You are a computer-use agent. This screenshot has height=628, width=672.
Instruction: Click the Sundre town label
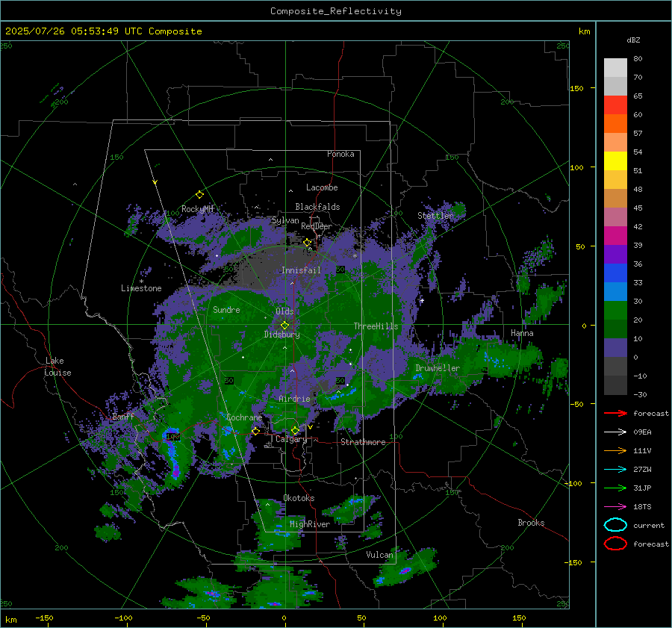coord(226,309)
